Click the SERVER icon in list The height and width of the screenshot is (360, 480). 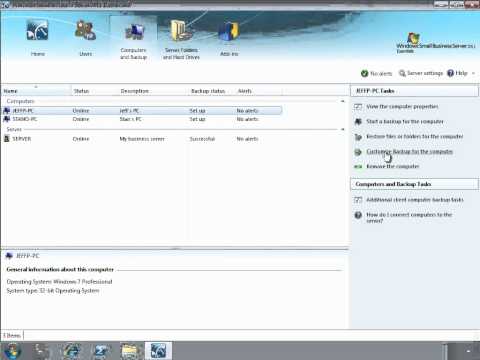7,139
